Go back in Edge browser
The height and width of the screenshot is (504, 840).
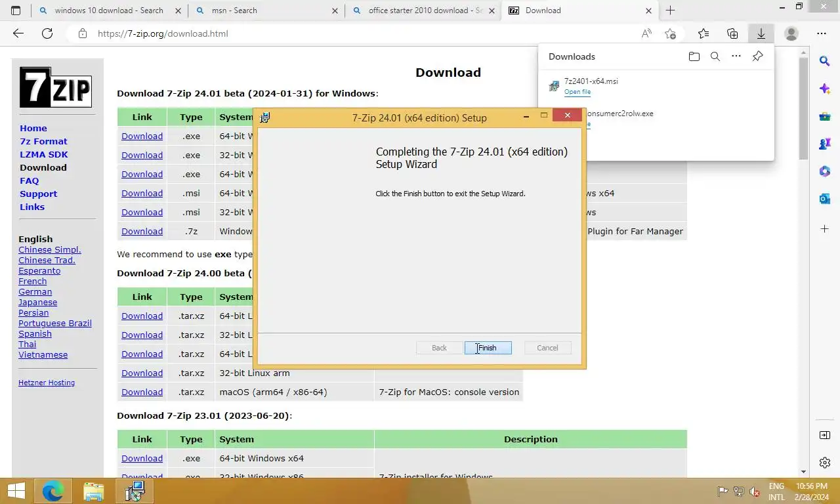(18, 33)
